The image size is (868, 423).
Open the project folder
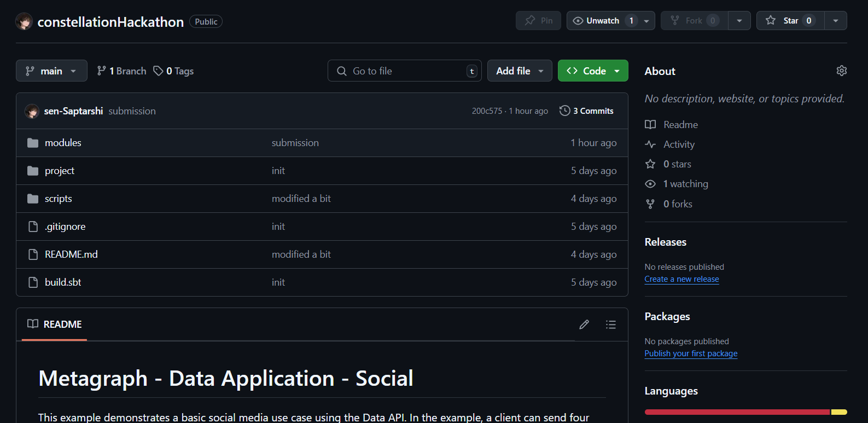60,171
